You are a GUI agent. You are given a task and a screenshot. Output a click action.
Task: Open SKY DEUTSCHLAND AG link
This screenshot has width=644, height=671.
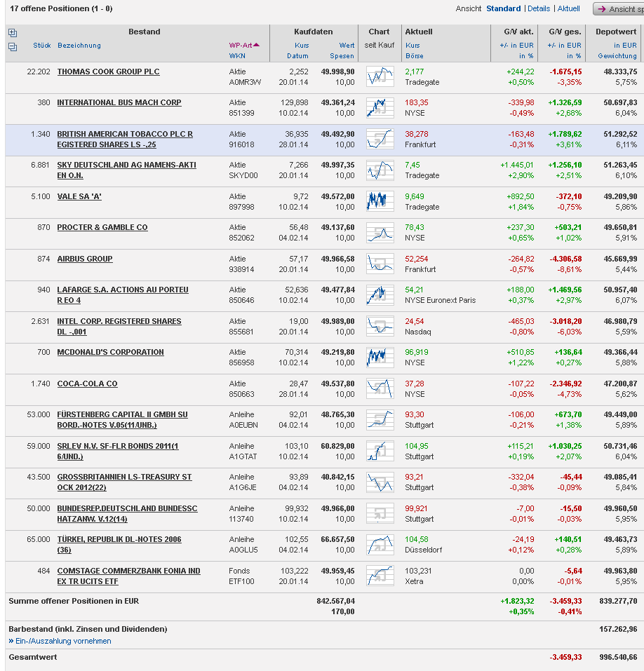tap(127, 170)
